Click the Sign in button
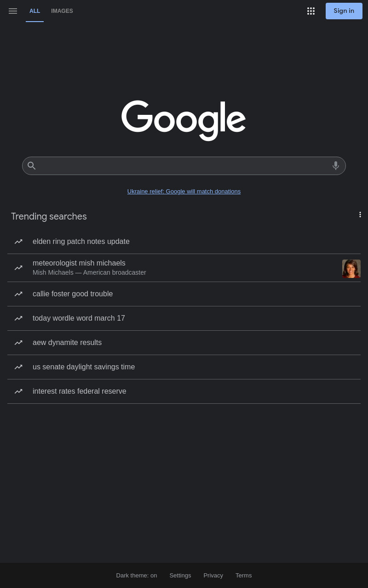Image resolution: width=368 pixels, height=588 pixels. pos(344,11)
